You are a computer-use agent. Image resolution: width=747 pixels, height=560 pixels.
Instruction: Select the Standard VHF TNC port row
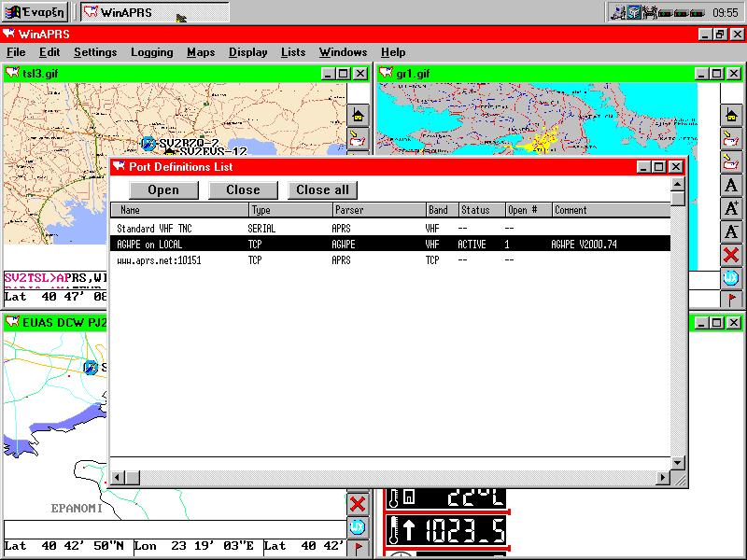[x=390, y=229]
